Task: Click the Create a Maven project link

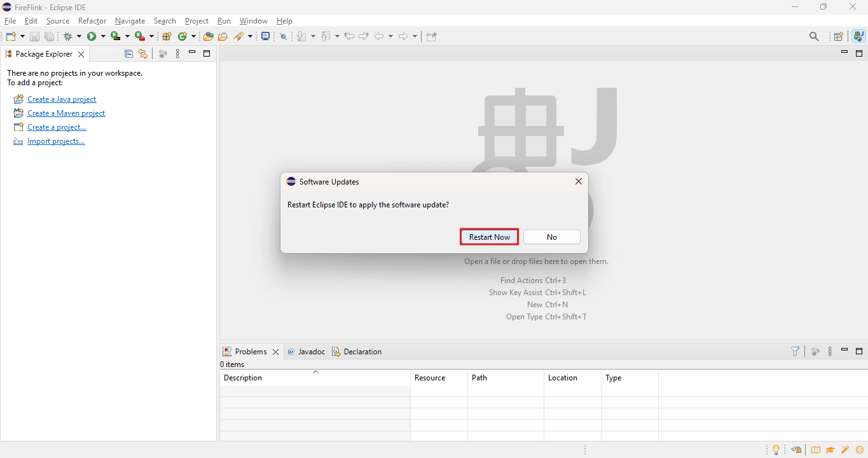Action: 66,113
